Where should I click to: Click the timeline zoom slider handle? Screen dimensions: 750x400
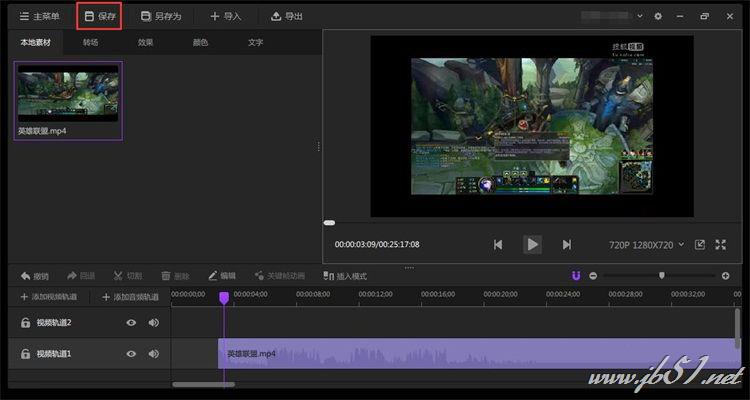[x=662, y=275]
